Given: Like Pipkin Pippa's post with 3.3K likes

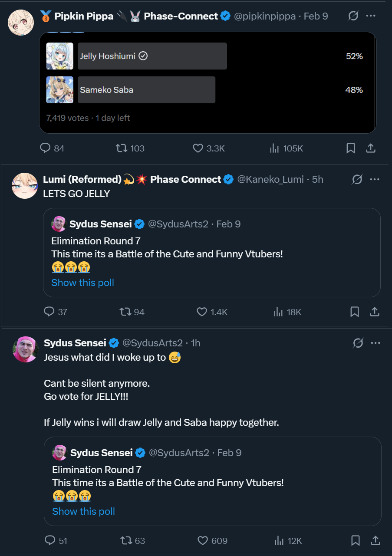Looking at the screenshot, I should (208, 148).
